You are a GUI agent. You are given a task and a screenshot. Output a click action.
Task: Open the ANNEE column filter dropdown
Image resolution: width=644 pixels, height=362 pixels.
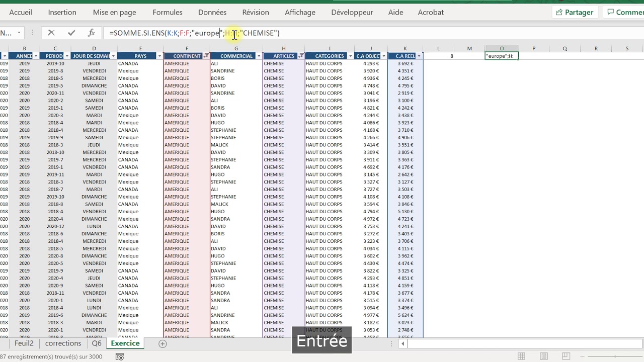[36, 56]
